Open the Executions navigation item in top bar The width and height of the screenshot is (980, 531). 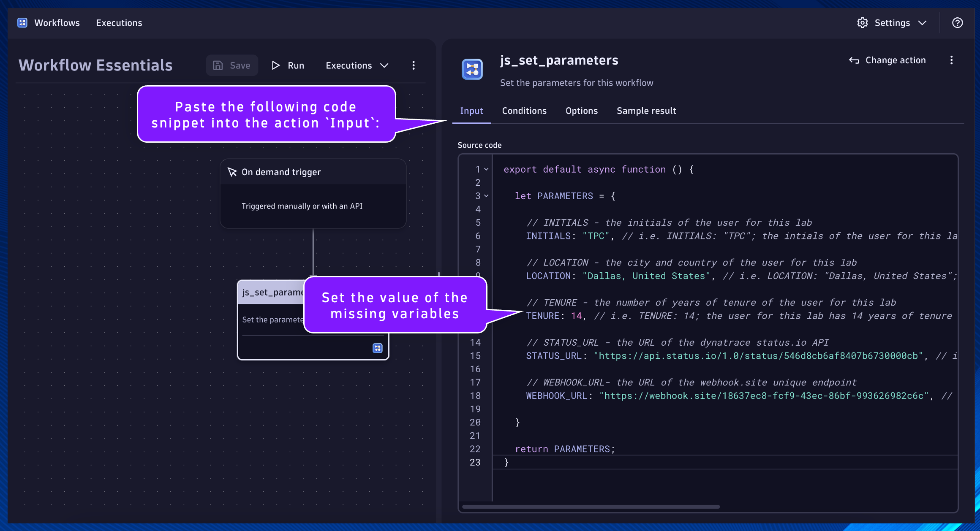pos(119,23)
